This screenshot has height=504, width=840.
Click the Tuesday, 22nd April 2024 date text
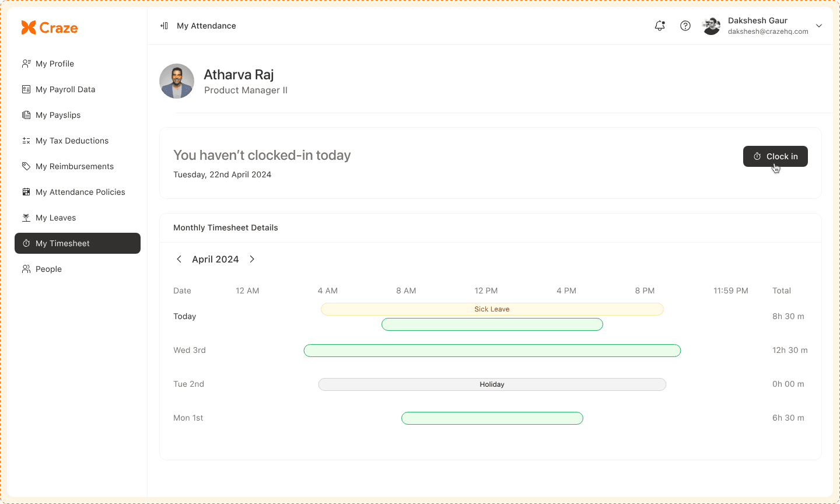point(222,174)
